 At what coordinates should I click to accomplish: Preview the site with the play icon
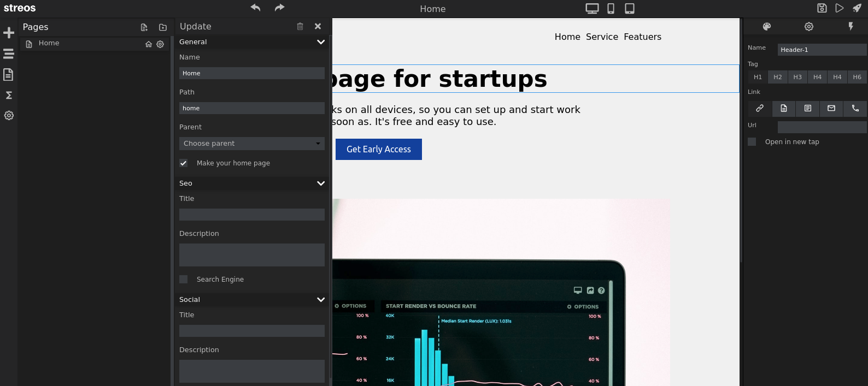point(840,8)
